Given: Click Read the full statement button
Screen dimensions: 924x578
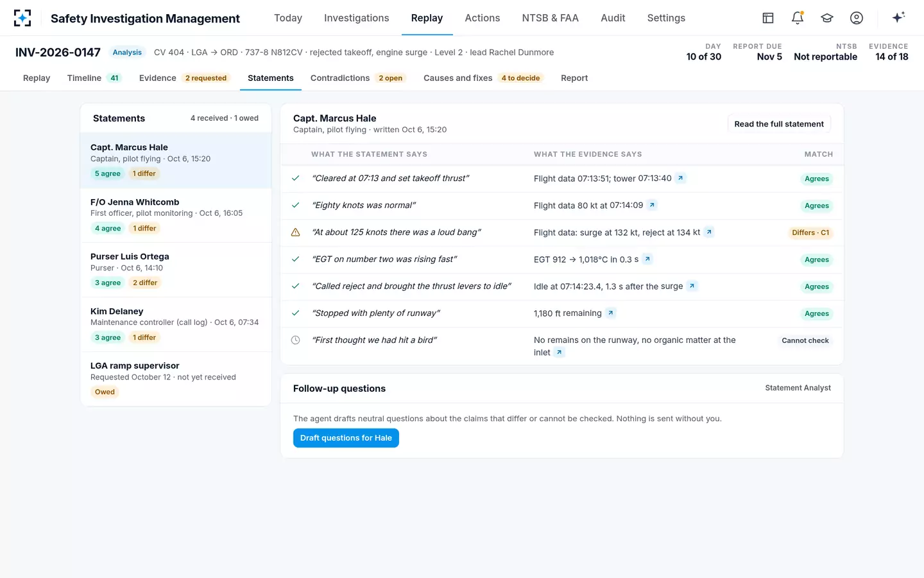Looking at the screenshot, I should 779,124.
